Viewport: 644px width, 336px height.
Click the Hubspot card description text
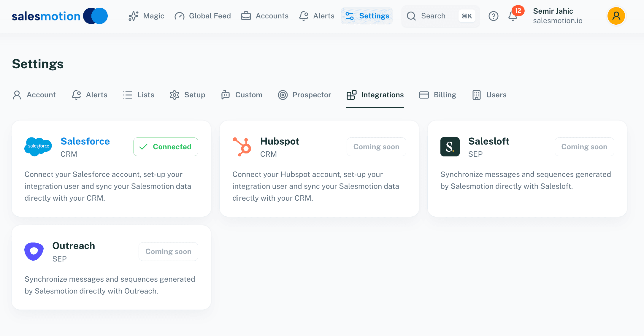tap(316, 186)
